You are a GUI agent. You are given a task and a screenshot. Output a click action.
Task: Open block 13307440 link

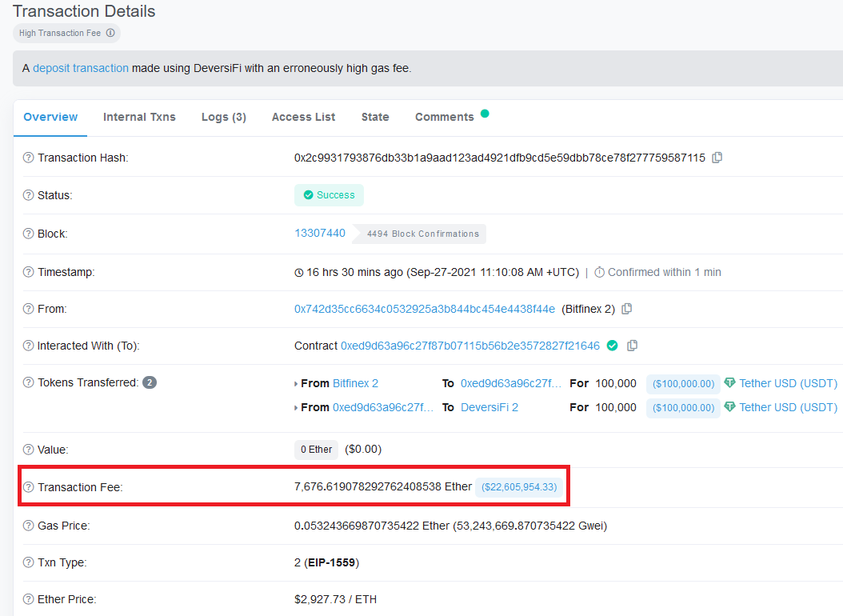pyautogui.click(x=320, y=233)
